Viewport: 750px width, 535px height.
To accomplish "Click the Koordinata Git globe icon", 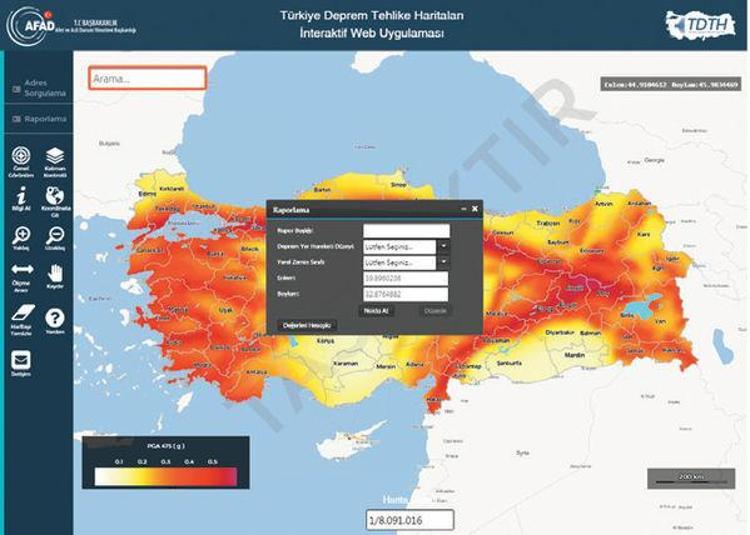I will tap(55, 196).
